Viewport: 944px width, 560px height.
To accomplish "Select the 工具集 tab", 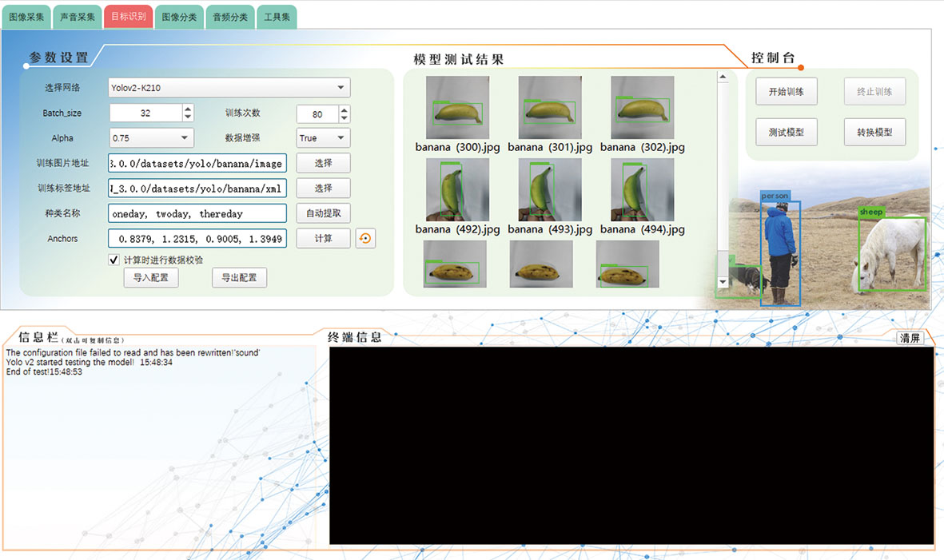I will (277, 17).
